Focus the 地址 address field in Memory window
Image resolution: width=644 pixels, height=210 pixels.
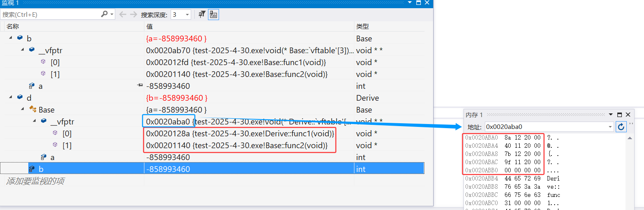[x=546, y=126]
